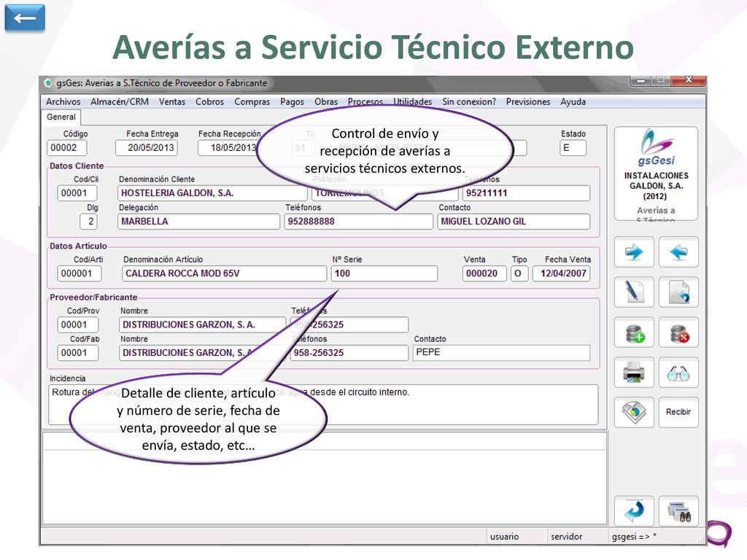
Task: Click the Cod/Prov field 00001
Action: point(78,324)
